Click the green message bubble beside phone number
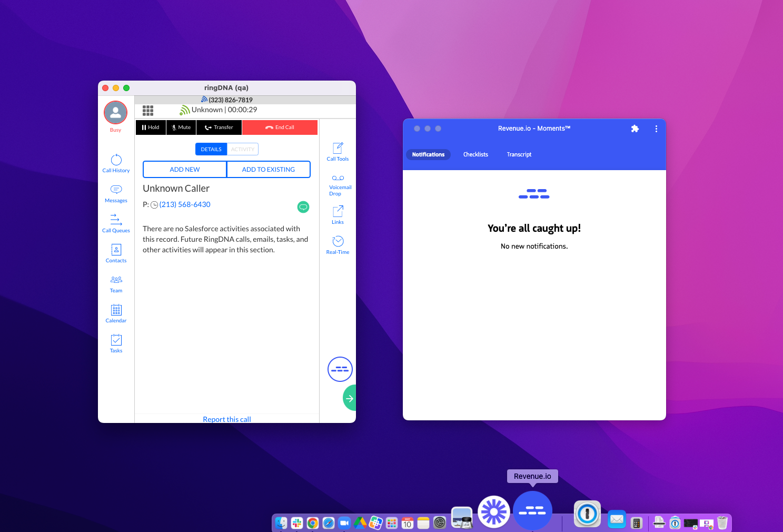The width and height of the screenshot is (783, 532). [x=303, y=207]
